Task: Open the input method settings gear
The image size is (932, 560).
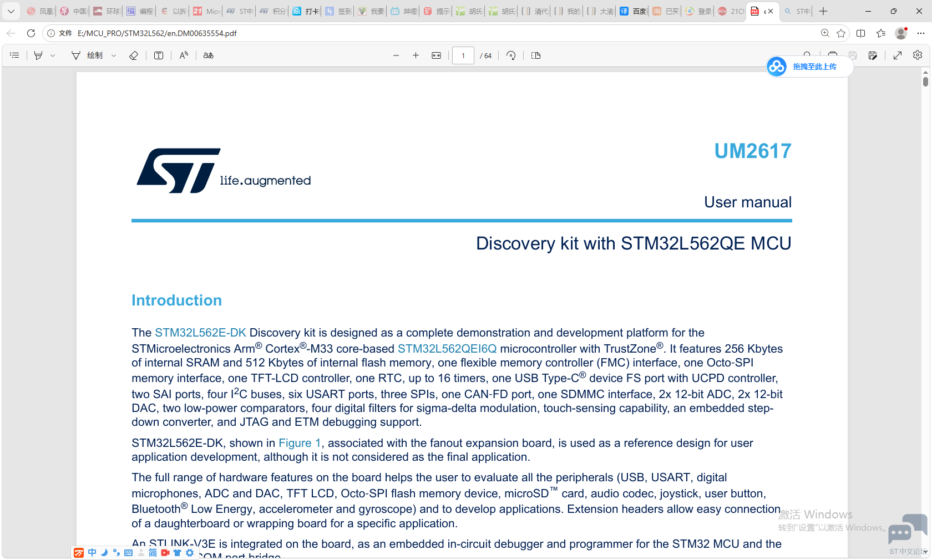Action: 190,553
